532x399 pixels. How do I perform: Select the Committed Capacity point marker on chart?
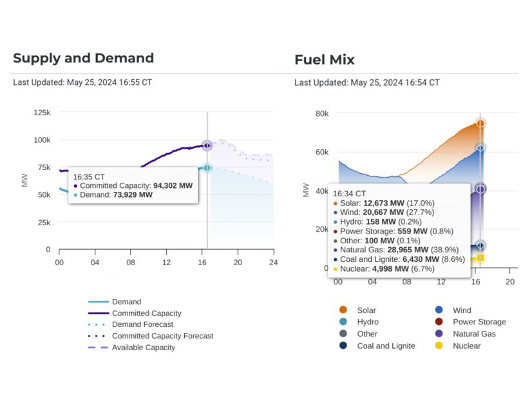coord(207,146)
